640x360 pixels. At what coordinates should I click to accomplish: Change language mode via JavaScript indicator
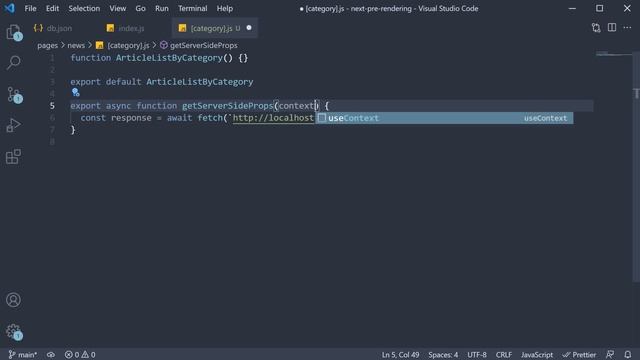tap(537, 355)
